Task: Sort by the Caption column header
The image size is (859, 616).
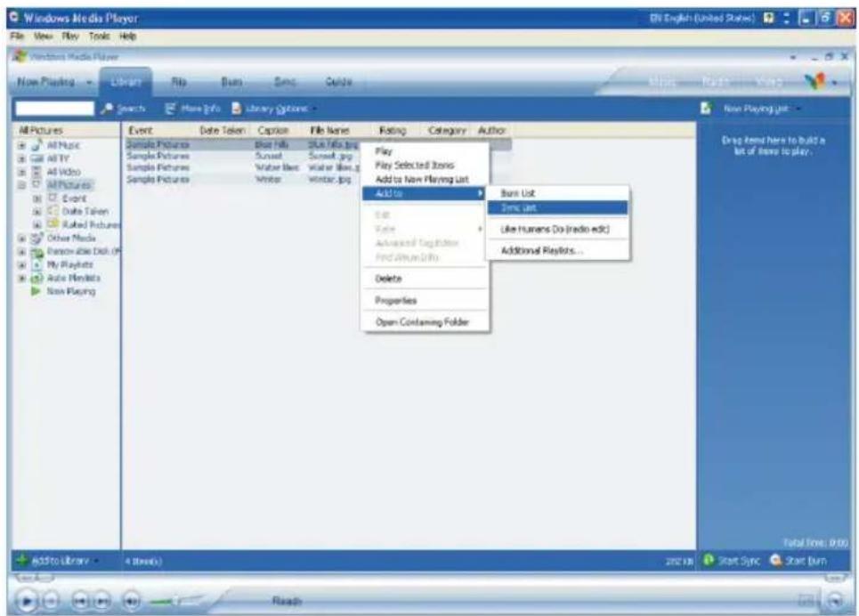Action: 279,131
